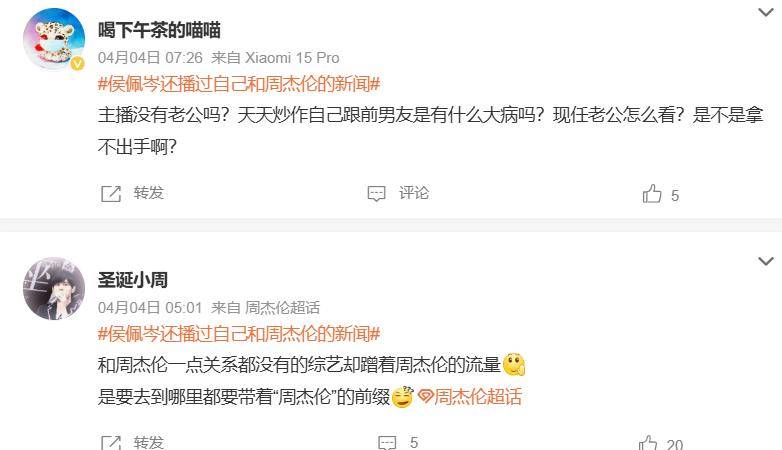The width and height of the screenshot is (782, 450).
Task: Like the first post via the thumbs-up icon
Action: [652, 194]
